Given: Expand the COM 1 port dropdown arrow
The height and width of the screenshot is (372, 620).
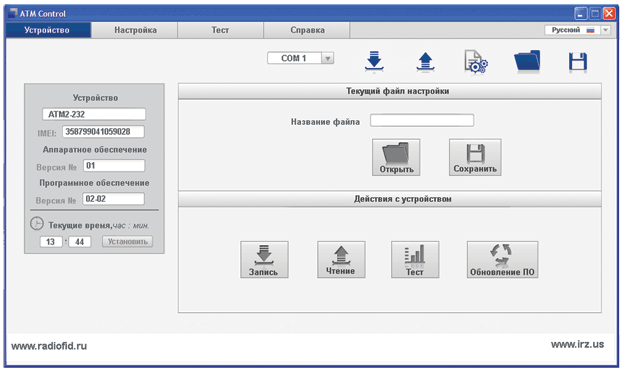Looking at the screenshot, I should click(327, 59).
